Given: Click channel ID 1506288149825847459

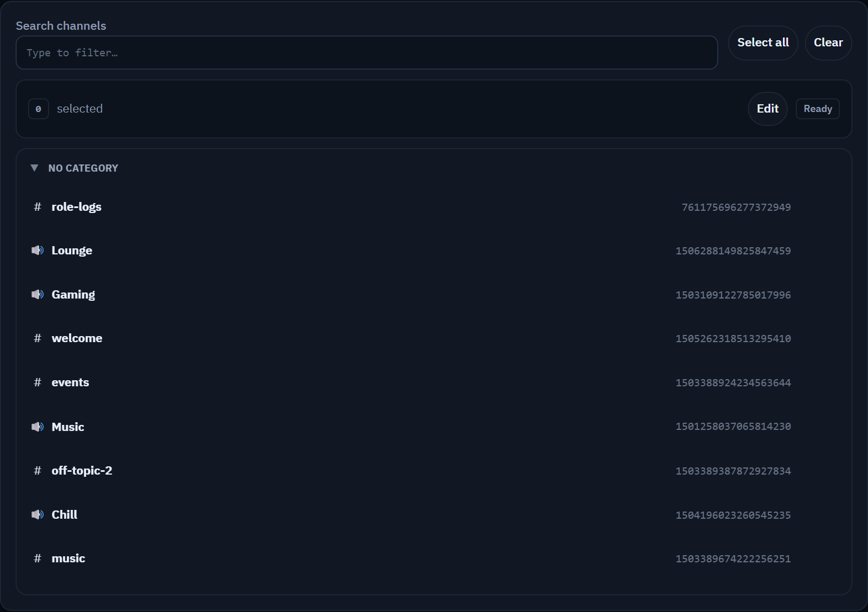Looking at the screenshot, I should [733, 251].
